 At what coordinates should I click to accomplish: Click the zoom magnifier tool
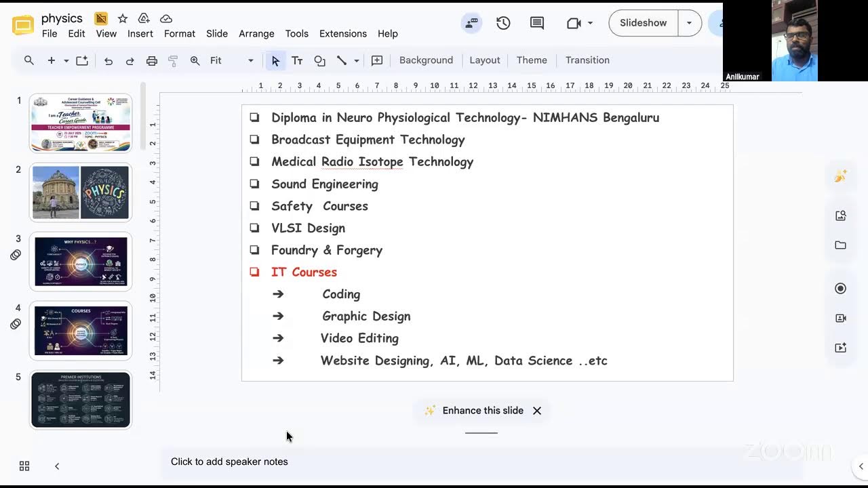[x=195, y=60]
